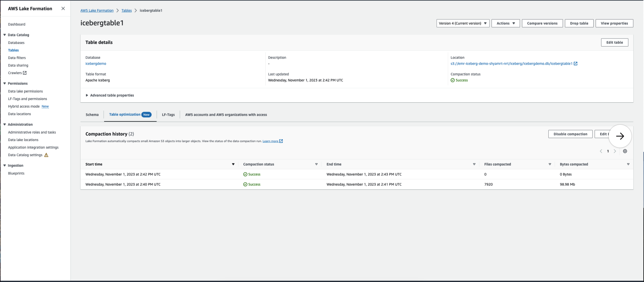
Task: Switch to the LF-Tags tab
Action: (168, 115)
